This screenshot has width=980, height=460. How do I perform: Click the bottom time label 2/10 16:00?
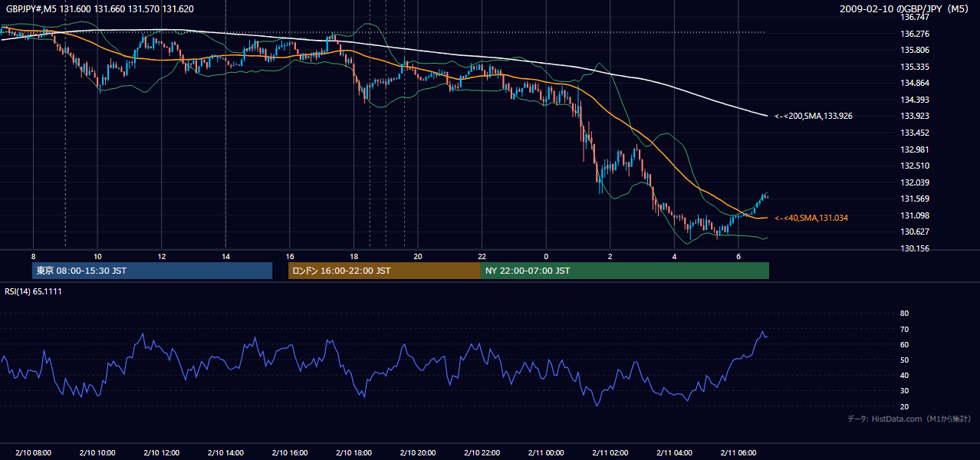click(x=289, y=453)
